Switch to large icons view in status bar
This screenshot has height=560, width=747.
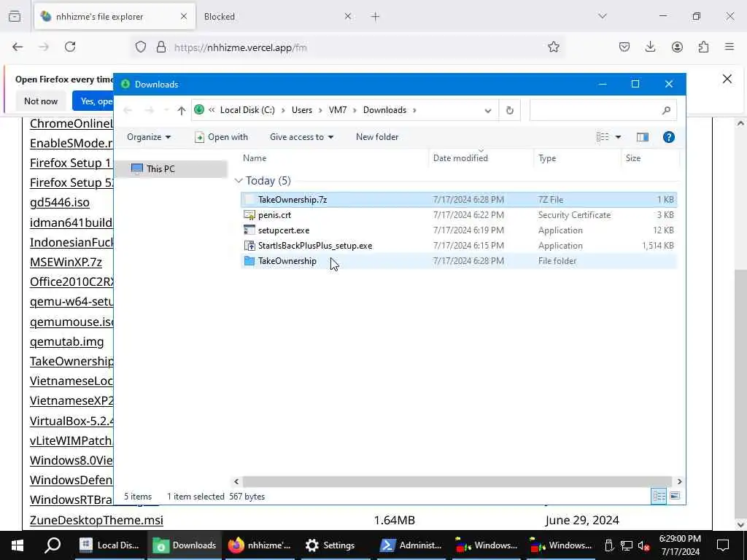click(x=675, y=496)
